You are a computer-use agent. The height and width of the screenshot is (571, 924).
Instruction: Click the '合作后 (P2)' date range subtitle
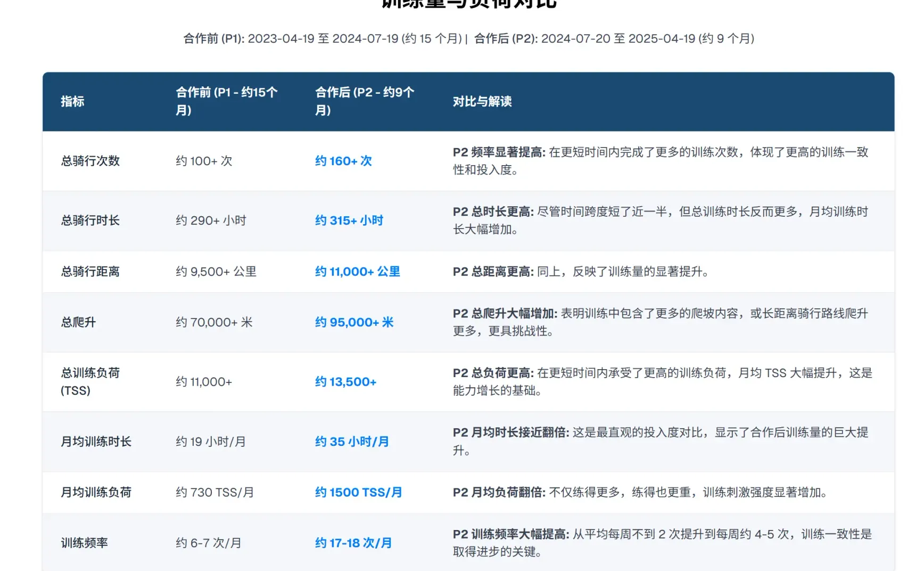pos(614,38)
